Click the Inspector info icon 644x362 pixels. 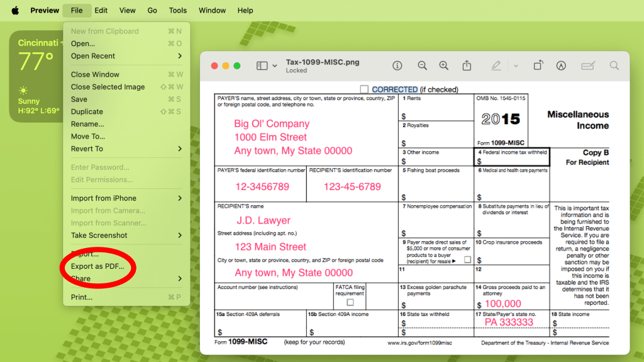(397, 65)
